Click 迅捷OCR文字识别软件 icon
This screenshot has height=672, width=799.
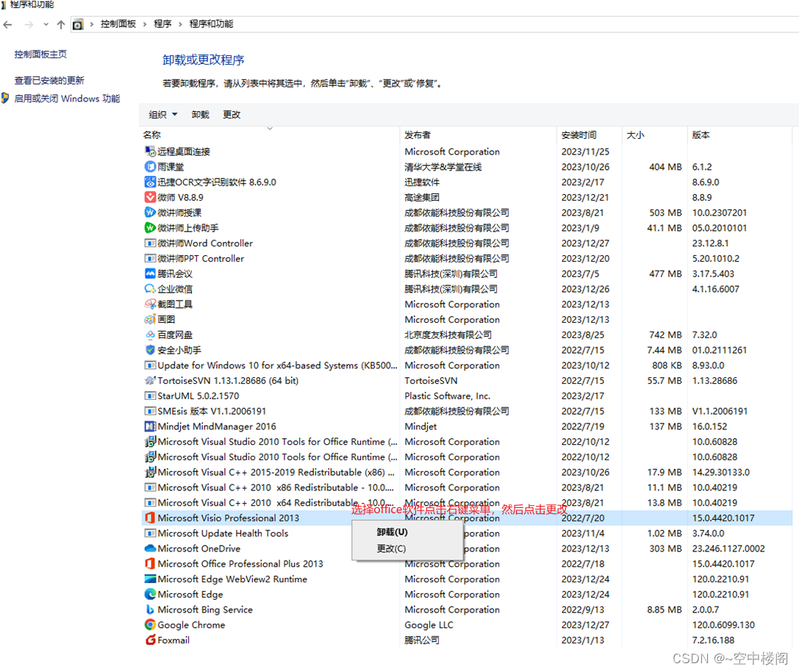point(150,182)
